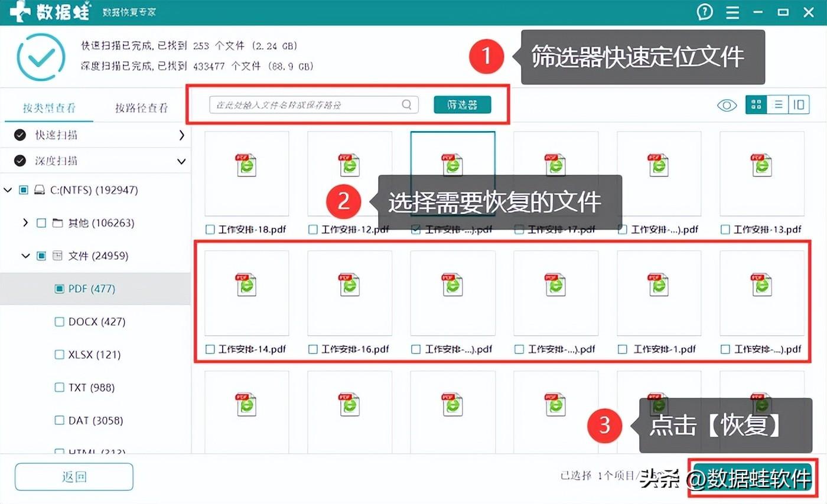The width and height of the screenshot is (827, 504).
Task: Collapse the 文件 tree node
Action: [x=25, y=256]
